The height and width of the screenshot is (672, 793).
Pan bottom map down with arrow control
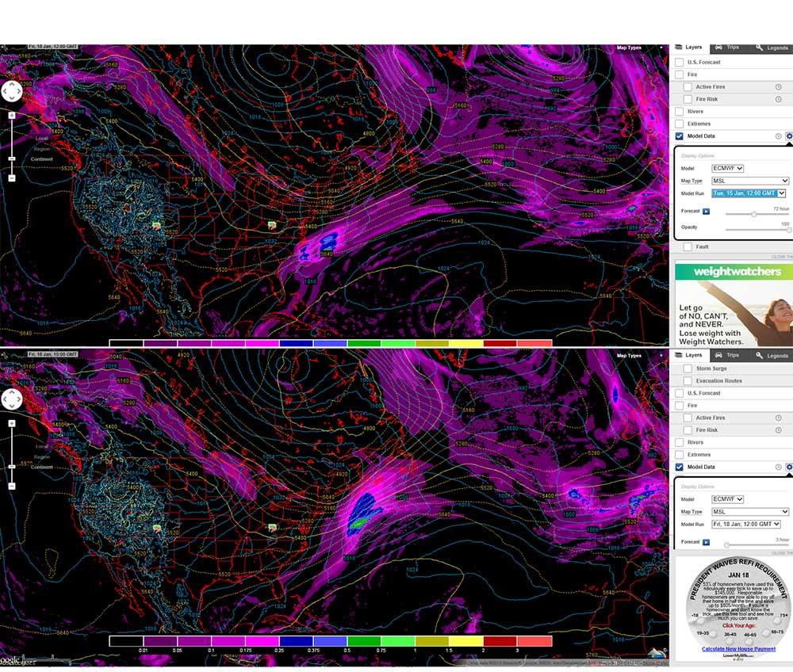[x=12, y=406]
